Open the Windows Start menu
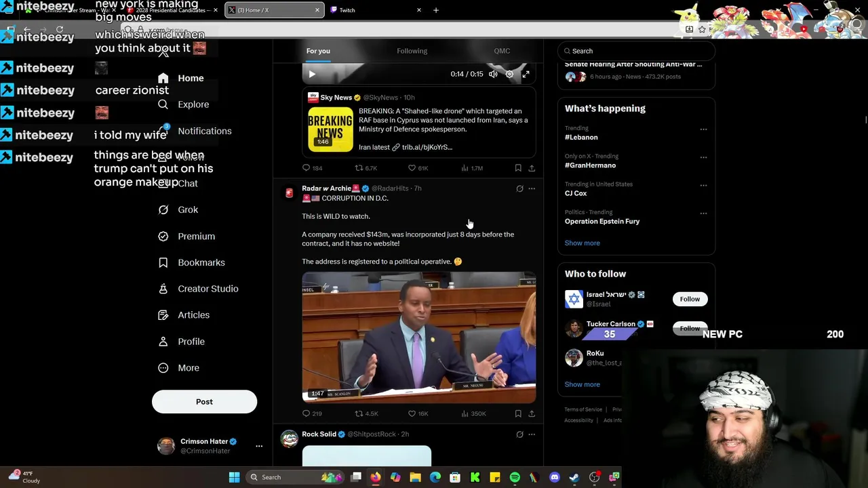Image resolution: width=868 pixels, height=488 pixels. [234, 477]
